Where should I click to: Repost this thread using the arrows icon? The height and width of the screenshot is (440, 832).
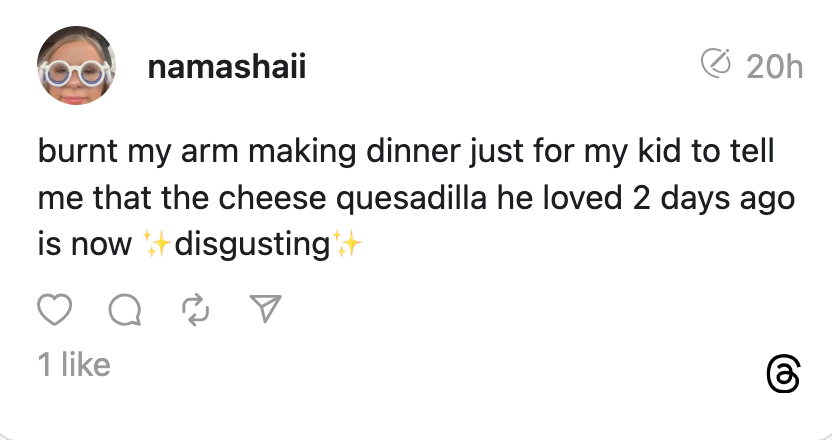tap(194, 312)
